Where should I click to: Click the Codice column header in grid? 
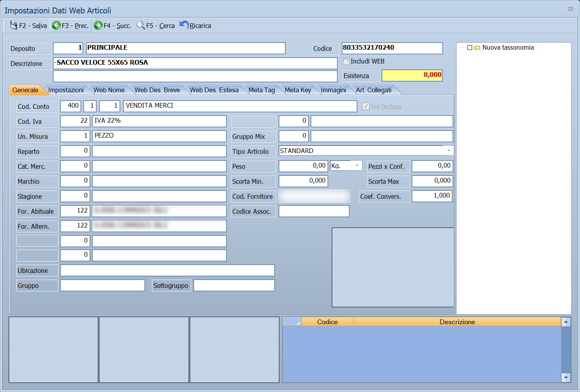[x=327, y=322]
